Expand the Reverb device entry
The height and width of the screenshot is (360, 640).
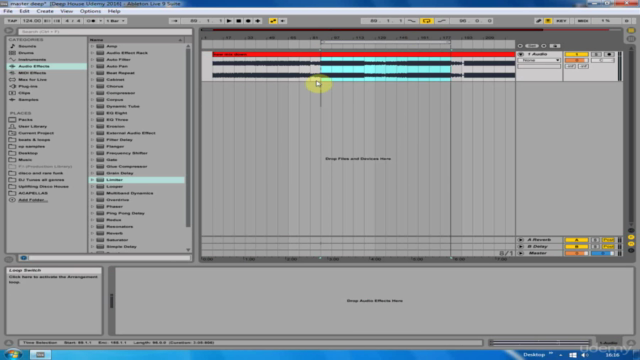pos(92,233)
